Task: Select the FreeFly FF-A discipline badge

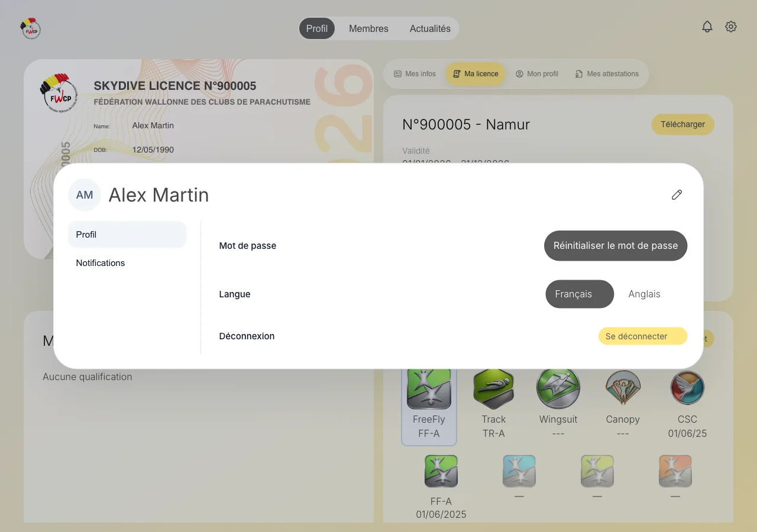Action: pyautogui.click(x=429, y=405)
